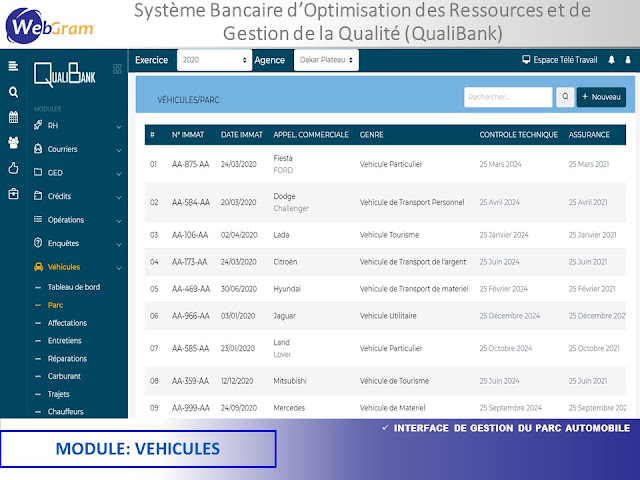Expand the RH module chevron
The image size is (640, 480).
[119, 127]
